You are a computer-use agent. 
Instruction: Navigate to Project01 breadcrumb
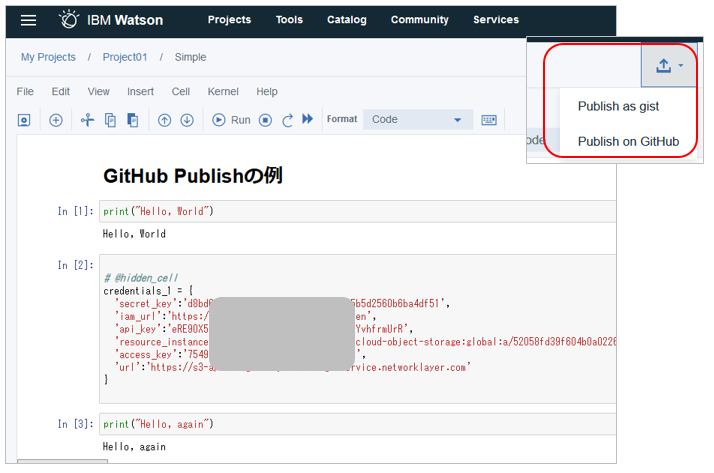125,57
